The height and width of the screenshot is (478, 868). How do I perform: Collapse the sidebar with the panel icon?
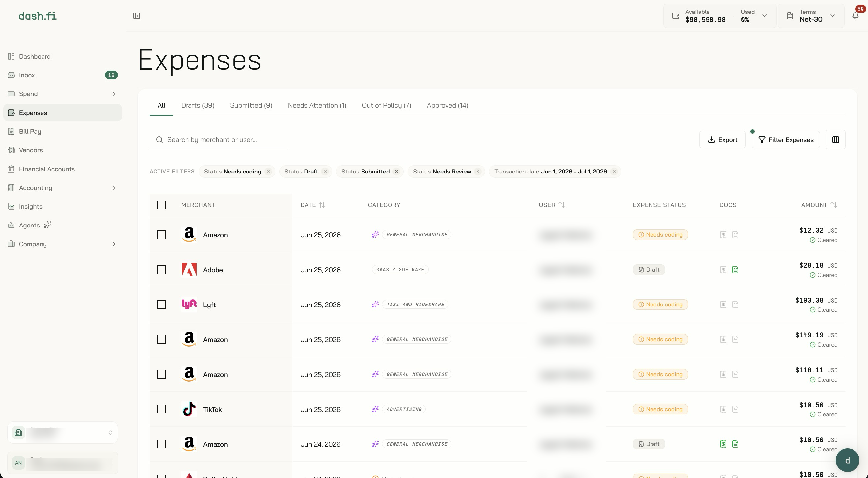(x=136, y=16)
